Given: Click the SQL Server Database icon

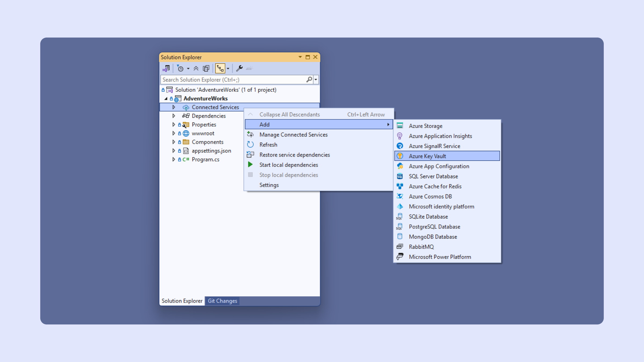Looking at the screenshot, I should point(400,176).
